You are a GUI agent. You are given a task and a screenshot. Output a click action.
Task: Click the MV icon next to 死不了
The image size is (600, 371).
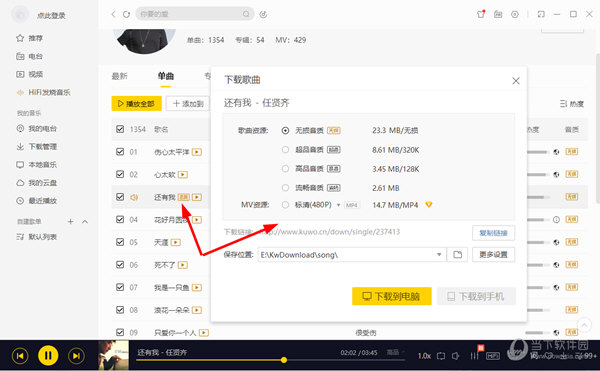(183, 265)
